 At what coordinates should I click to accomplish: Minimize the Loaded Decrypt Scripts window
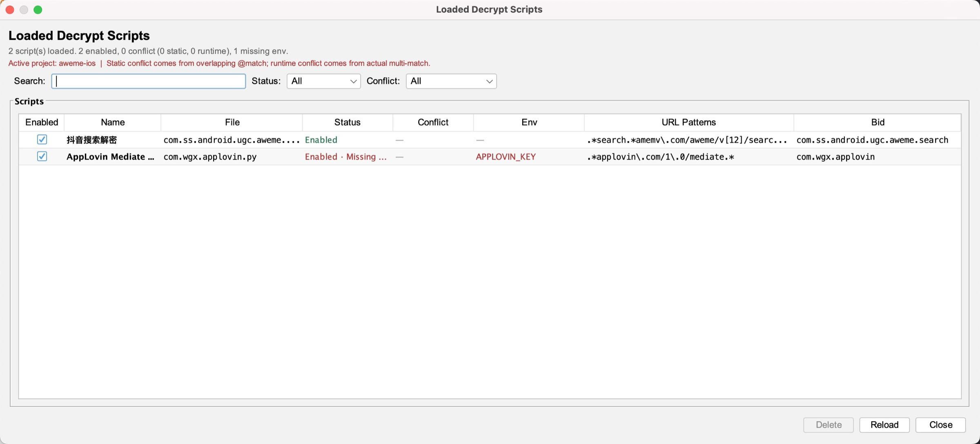[x=24, y=9]
